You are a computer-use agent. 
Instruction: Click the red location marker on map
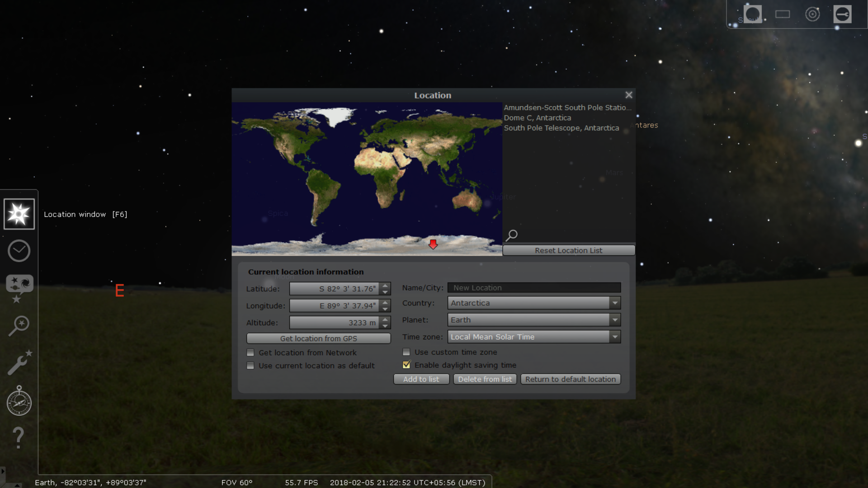click(x=433, y=244)
